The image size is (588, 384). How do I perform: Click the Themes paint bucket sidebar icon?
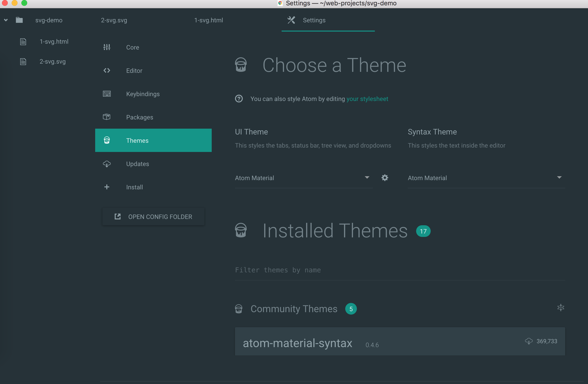107,140
